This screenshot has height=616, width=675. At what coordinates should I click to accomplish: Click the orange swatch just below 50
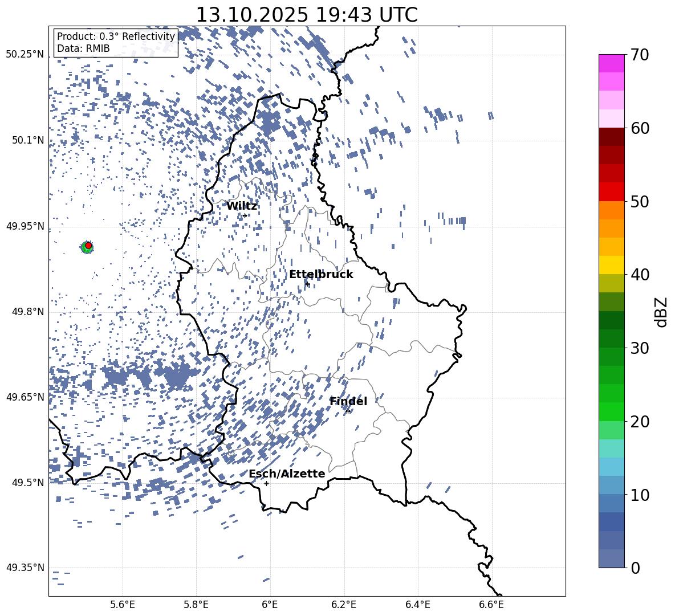click(x=612, y=210)
